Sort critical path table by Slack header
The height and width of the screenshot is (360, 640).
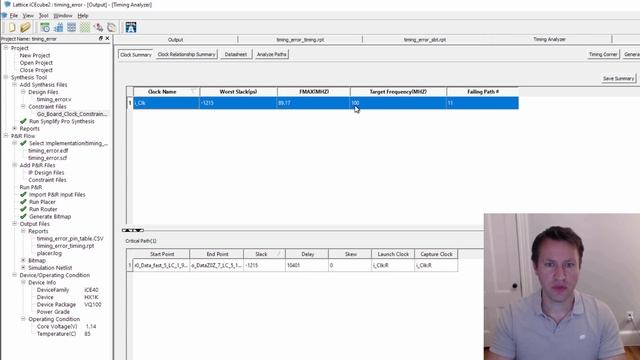pos(264,254)
